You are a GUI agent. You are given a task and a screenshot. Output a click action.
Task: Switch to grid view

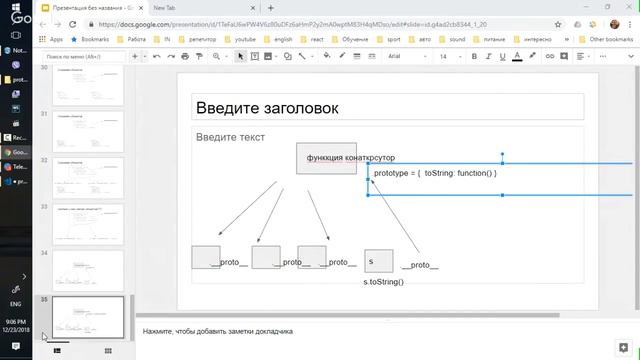(x=108, y=351)
